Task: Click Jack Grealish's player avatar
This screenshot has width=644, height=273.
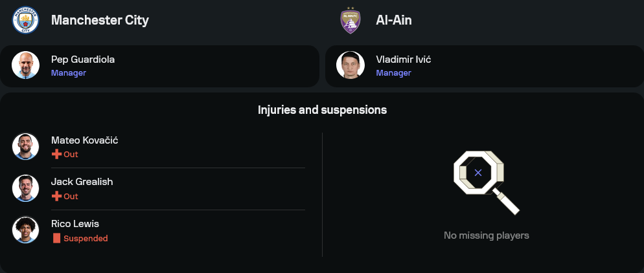Action: pyautogui.click(x=26, y=188)
